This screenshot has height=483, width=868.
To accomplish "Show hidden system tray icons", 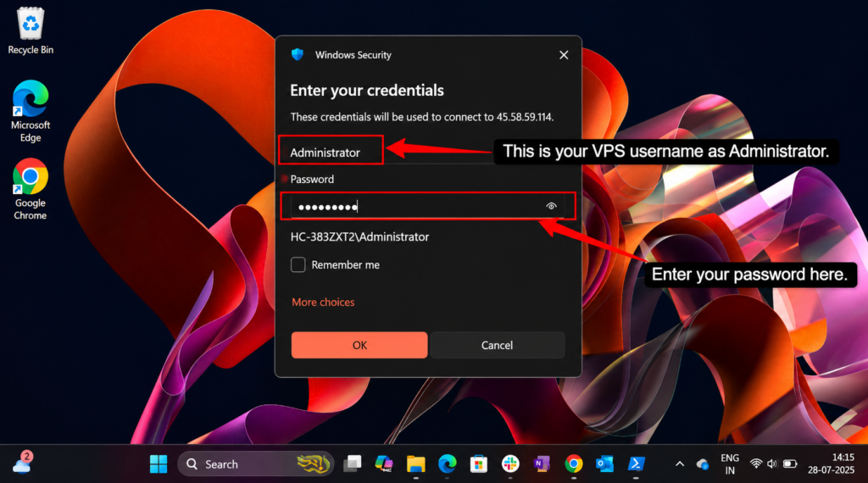I will (680, 464).
